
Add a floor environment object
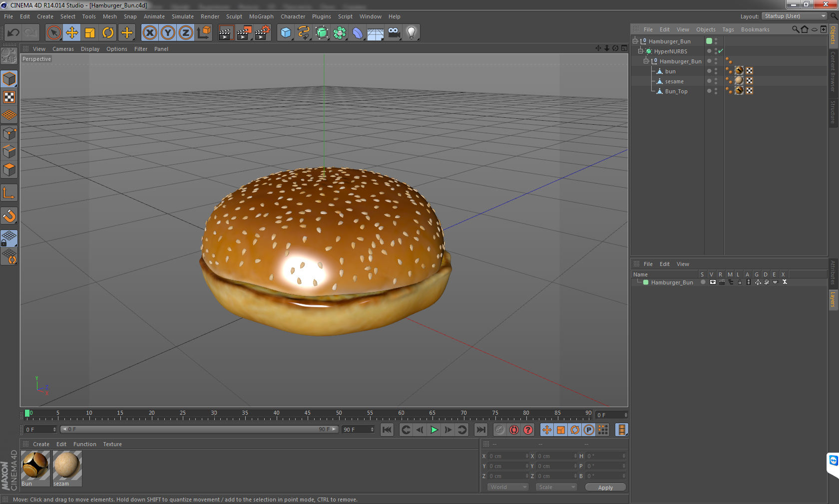[376, 33]
